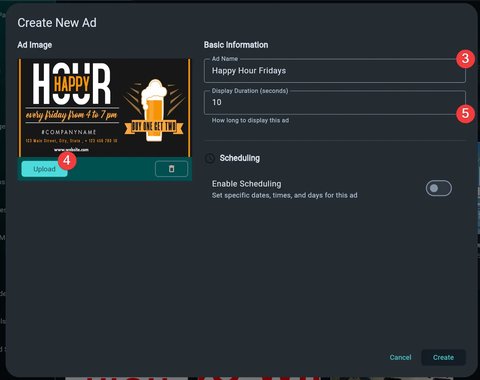The height and width of the screenshot is (380, 480).
Task: Click Cancel to dismiss the dialog
Action: point(400,357)
